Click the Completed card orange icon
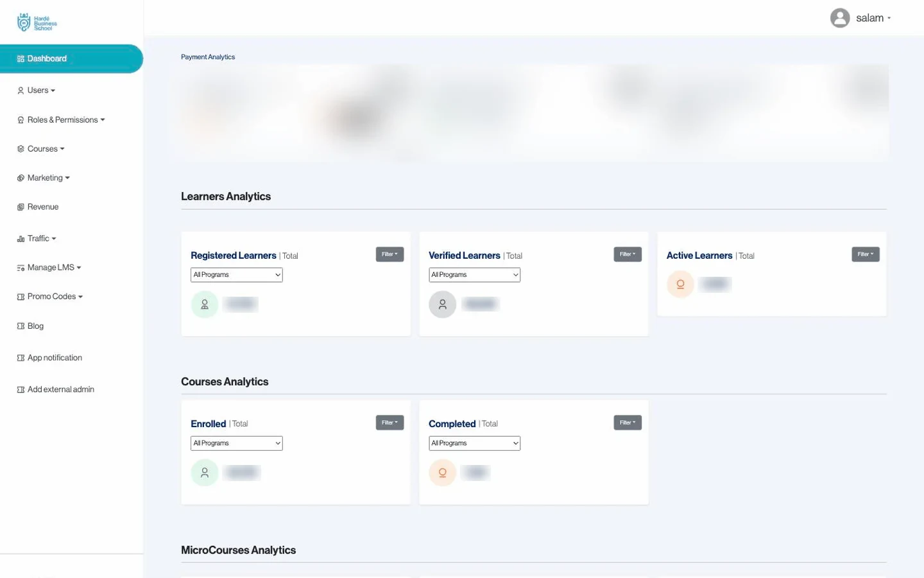 [443, 473]
